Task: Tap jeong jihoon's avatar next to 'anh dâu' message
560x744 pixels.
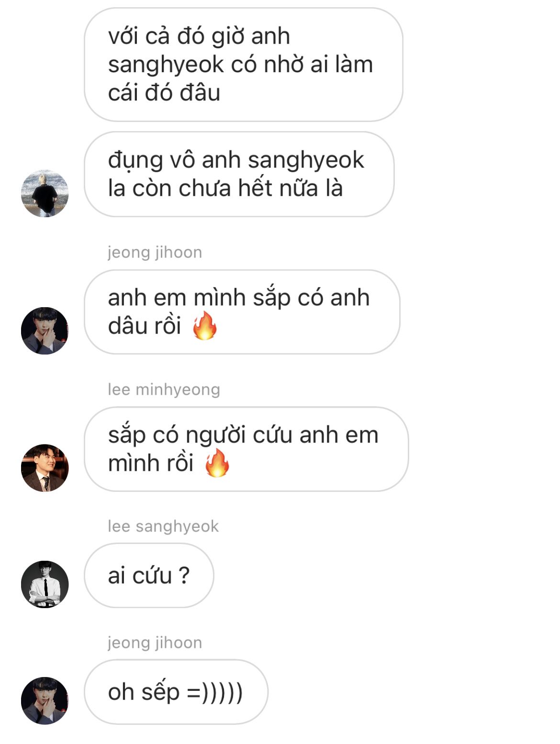Action: pos(45,331)
